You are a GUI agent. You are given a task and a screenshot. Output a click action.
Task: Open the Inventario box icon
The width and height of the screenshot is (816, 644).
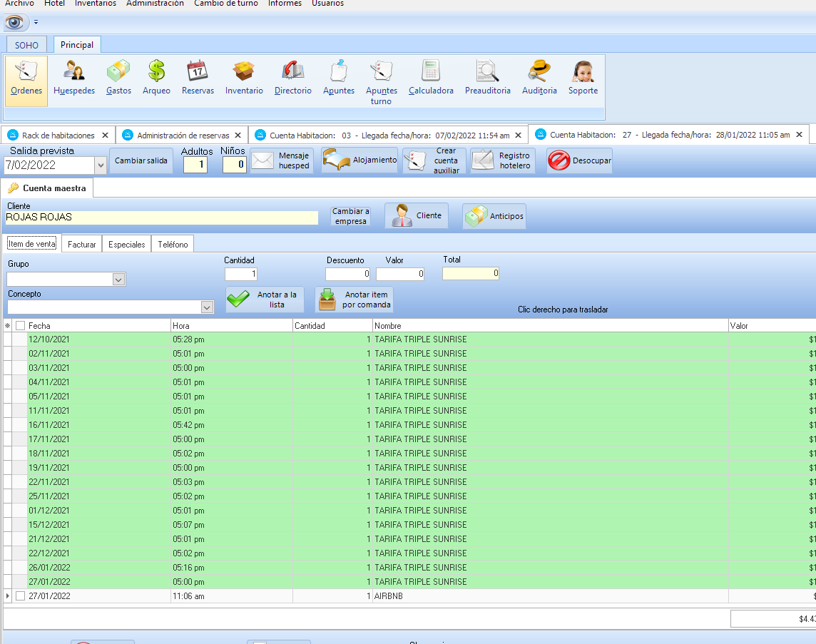click(x=244, y=72)
